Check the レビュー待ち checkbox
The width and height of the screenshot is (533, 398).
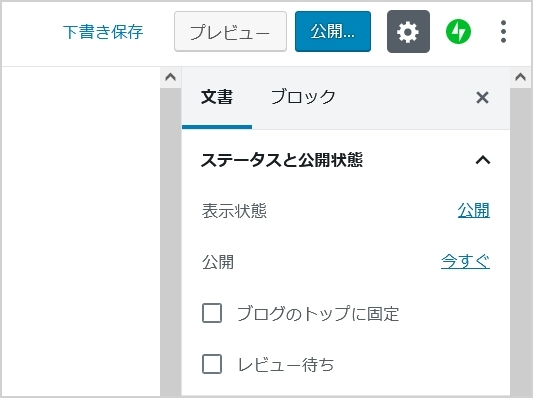pos(212,364)
